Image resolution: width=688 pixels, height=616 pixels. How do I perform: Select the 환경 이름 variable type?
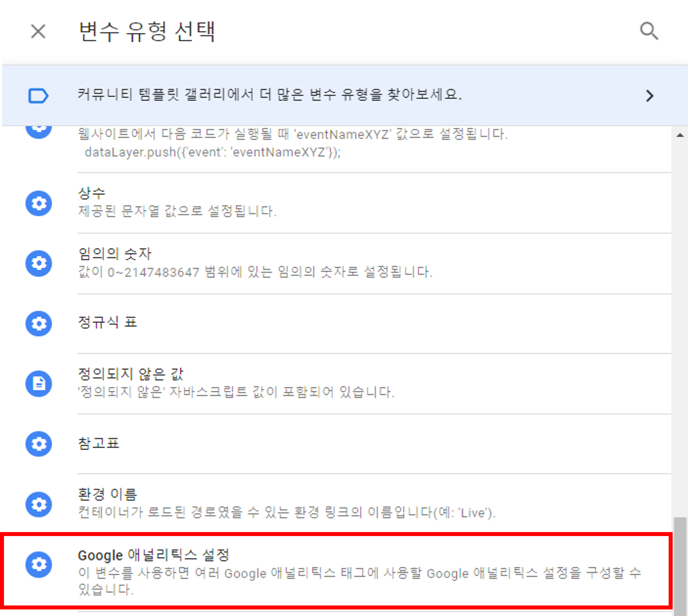point(108,495)
